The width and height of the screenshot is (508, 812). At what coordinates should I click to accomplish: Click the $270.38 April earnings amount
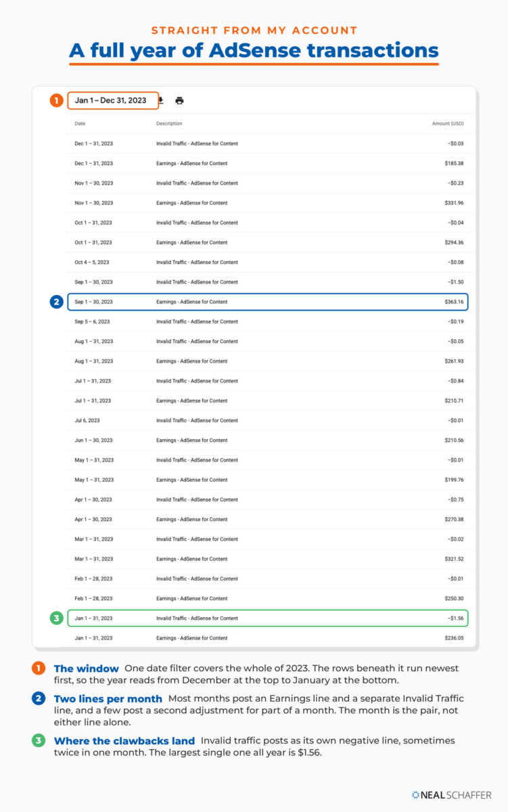454,519
